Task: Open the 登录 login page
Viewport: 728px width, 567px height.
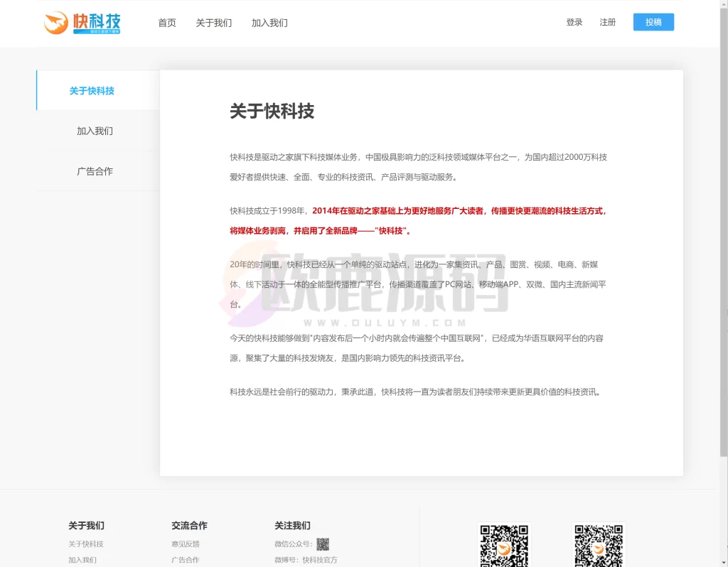Action: click(574, 22)
